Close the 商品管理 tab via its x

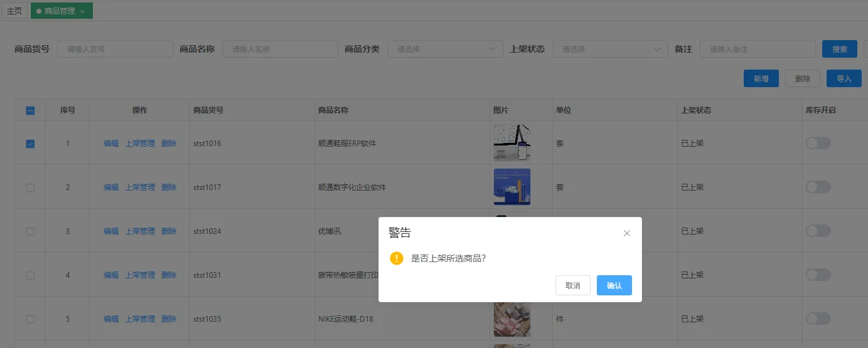tap(82, 11)
